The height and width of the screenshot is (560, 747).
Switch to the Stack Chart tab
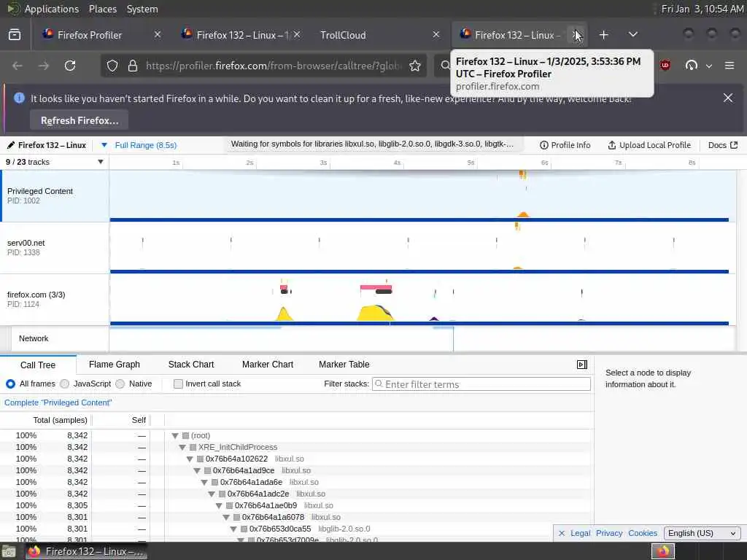click(191, 365)
